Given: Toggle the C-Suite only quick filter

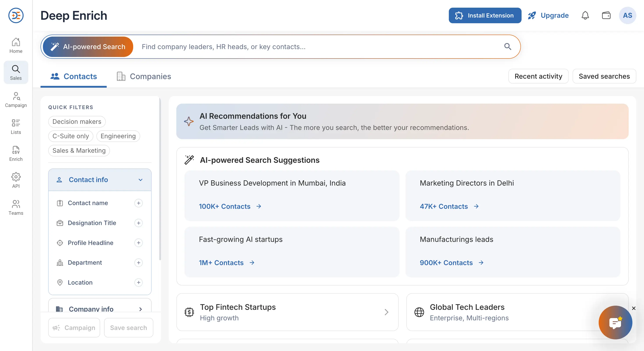Looking at the screenshot, I should pos(71,136).
